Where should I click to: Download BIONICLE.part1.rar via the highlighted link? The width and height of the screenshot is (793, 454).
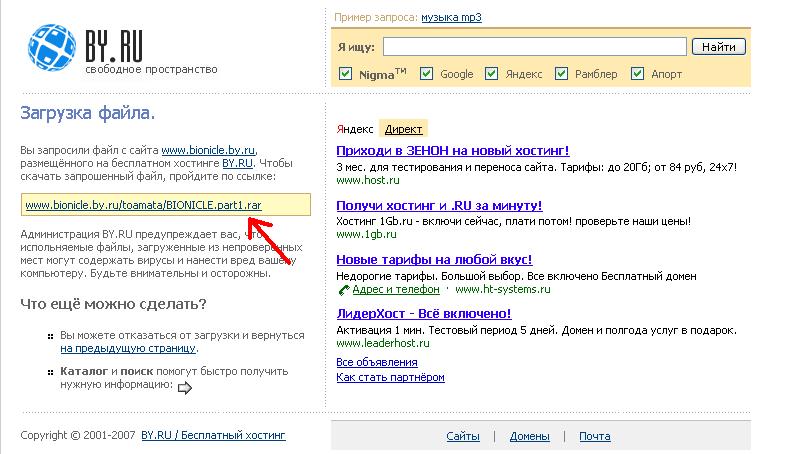click(143, 205)
